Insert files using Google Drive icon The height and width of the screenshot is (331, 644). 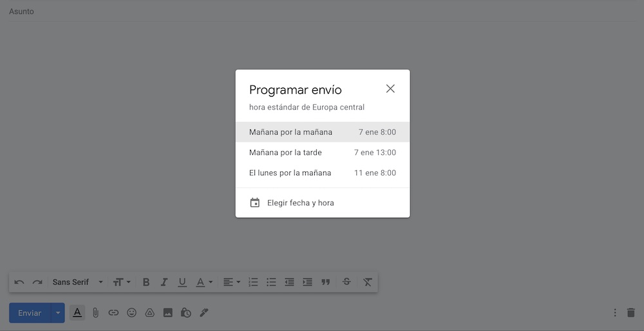(x=149, y=313)
